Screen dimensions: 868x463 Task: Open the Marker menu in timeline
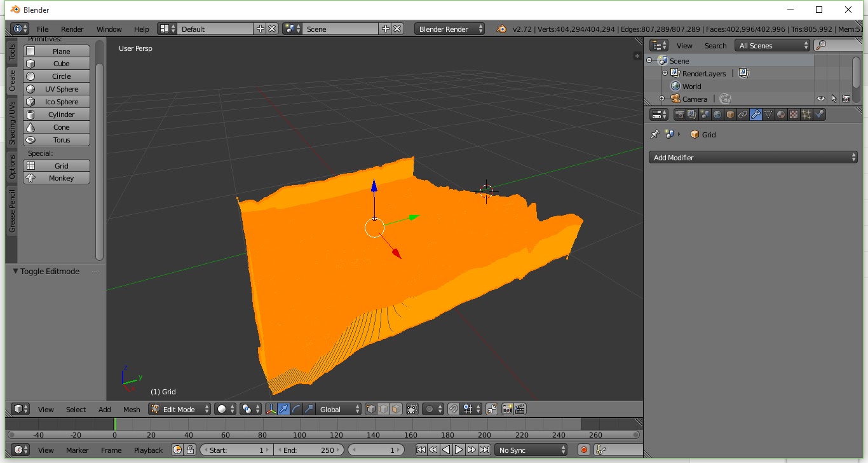(78, 450)
